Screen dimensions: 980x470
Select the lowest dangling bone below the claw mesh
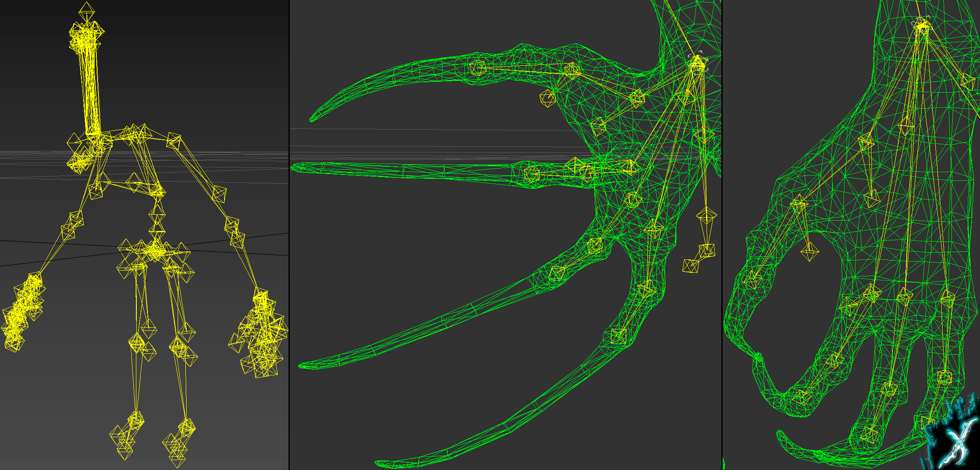click(x=691, y=266)
